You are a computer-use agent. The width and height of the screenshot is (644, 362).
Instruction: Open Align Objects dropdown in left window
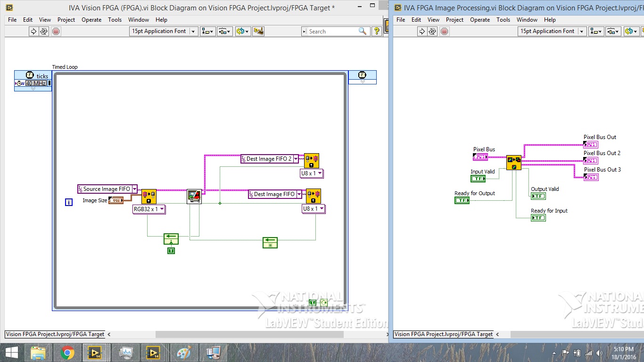[208, 31]
